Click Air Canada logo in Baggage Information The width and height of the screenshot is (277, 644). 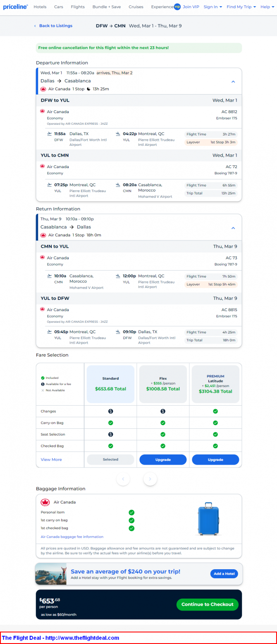(x=45, y=503)
